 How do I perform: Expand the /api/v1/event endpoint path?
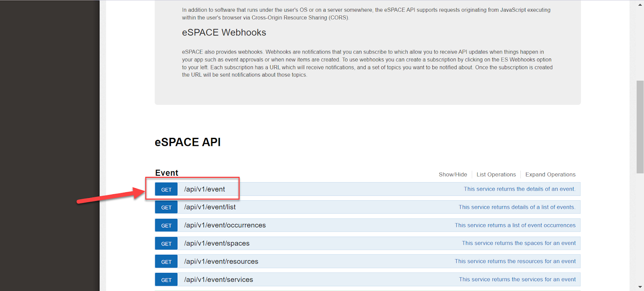point(204,189)
